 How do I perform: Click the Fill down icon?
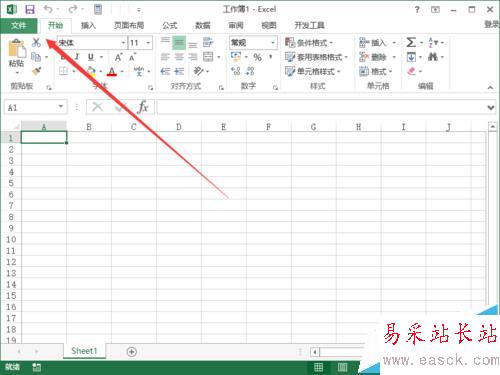click(x=411, y=57)
